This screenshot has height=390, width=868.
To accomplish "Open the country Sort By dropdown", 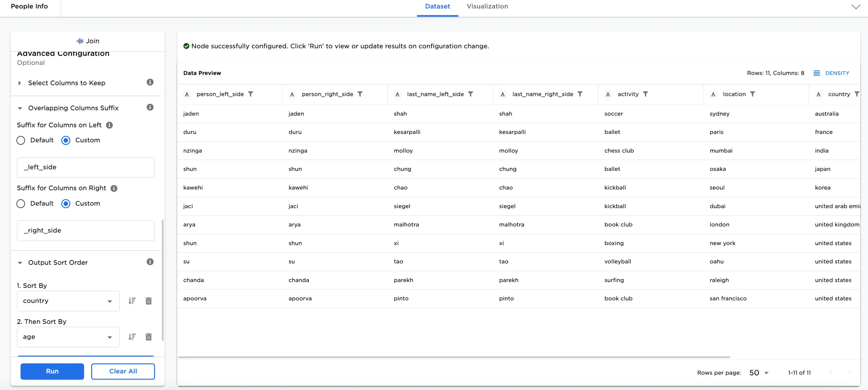I will tap(68, 301).
